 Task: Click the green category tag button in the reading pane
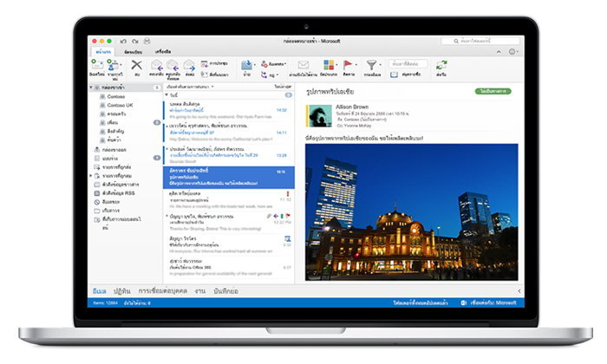(x=493, y=91)
